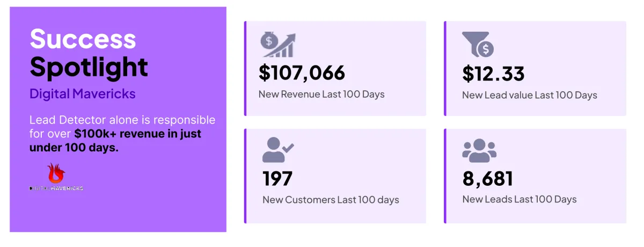Click the purple accent bar on revenue card

(x=245, y=68)
